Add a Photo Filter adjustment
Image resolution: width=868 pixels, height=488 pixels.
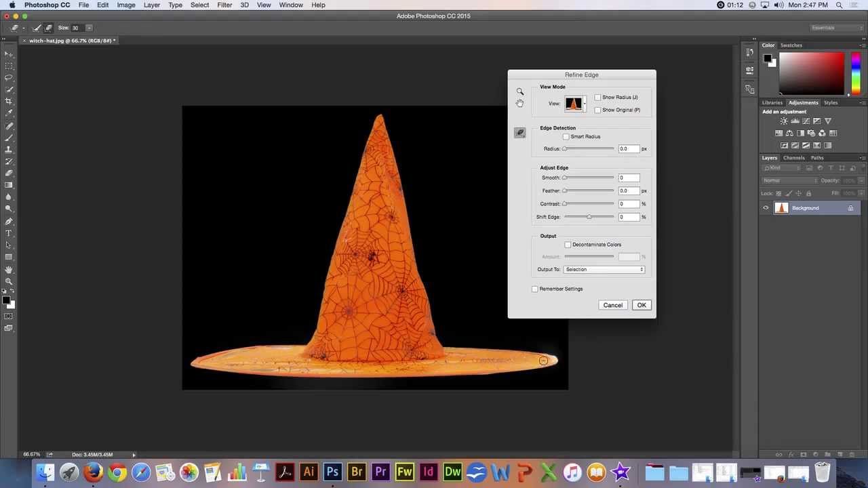click(812, 133)
